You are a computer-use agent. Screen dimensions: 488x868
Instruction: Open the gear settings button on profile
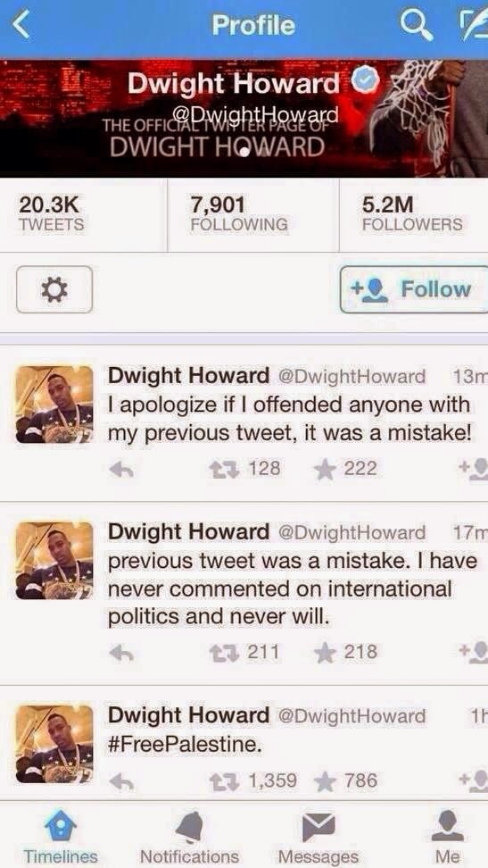point(54,289)
